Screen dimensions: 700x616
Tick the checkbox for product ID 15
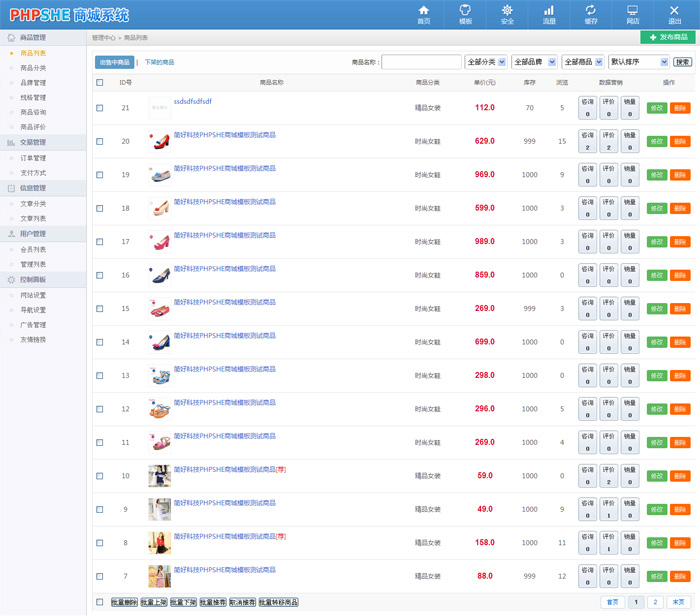[100, 309]
